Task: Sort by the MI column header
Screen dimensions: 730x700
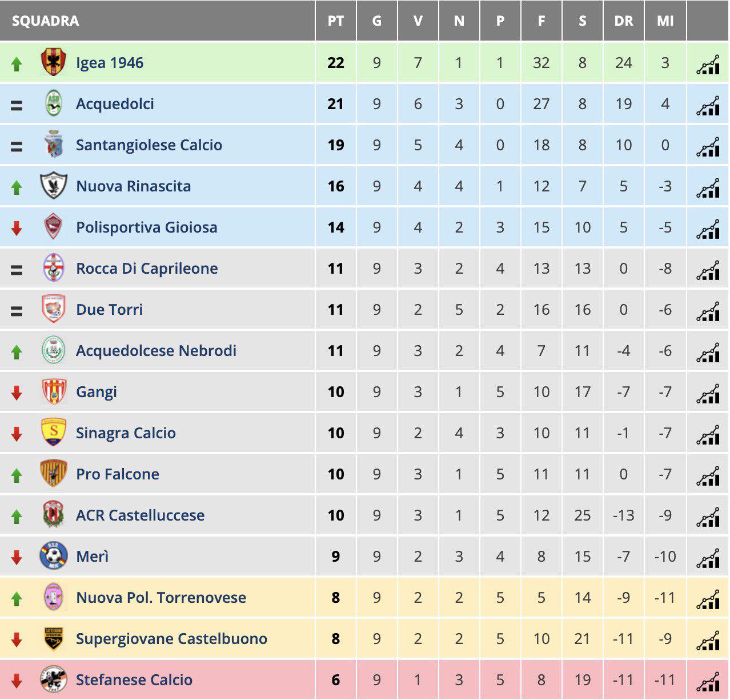Action: pos(665,21)
